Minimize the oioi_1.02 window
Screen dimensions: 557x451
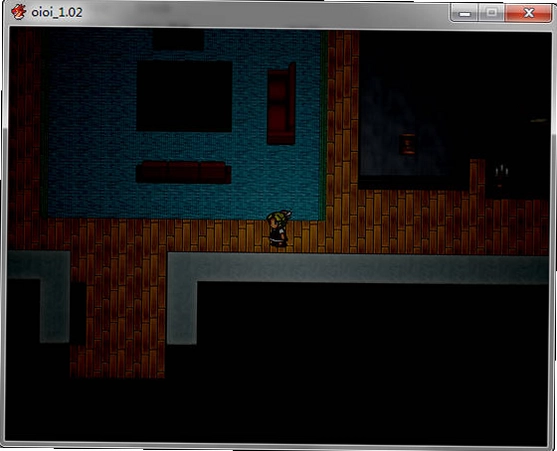465,13
